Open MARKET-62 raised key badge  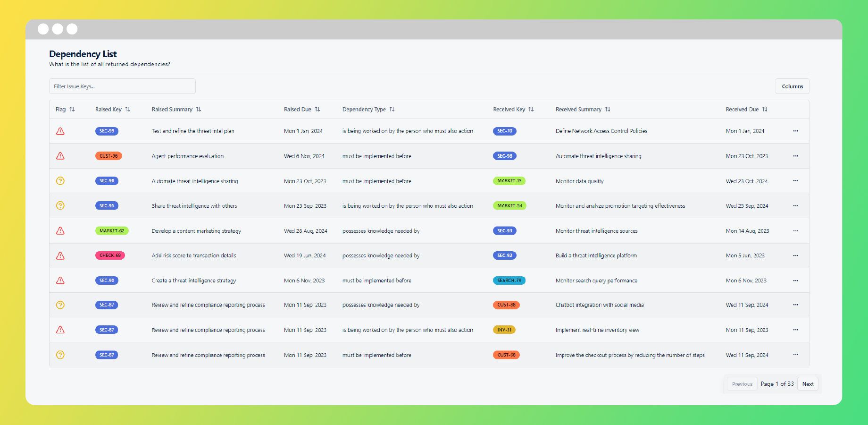[112, 230]
